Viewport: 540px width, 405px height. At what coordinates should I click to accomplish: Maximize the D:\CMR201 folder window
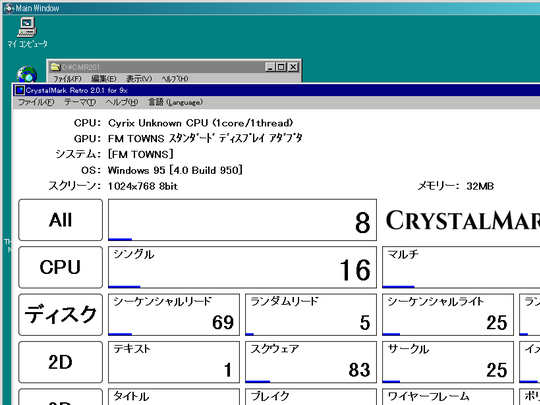point(281,67)
